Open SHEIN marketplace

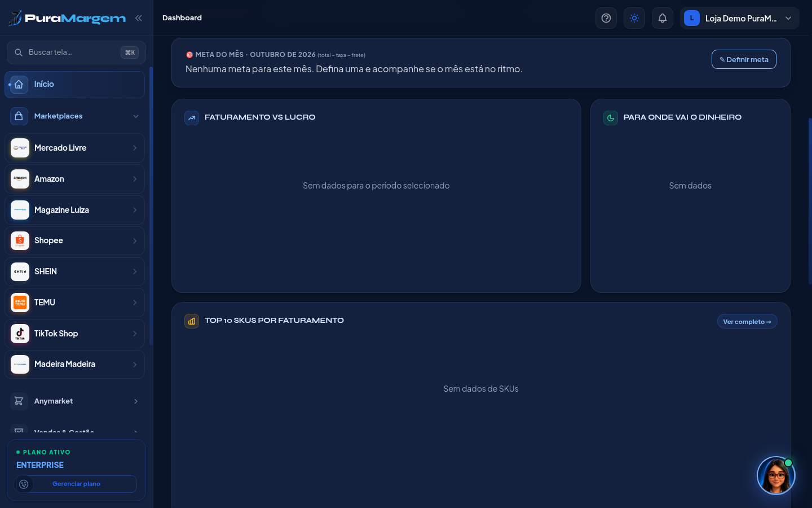point(75,271)
